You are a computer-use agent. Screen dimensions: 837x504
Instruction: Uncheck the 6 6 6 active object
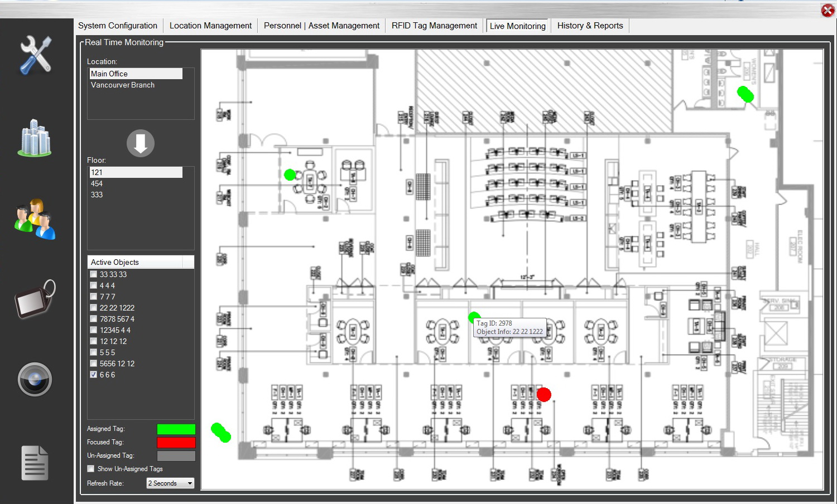tap(94, 375)
